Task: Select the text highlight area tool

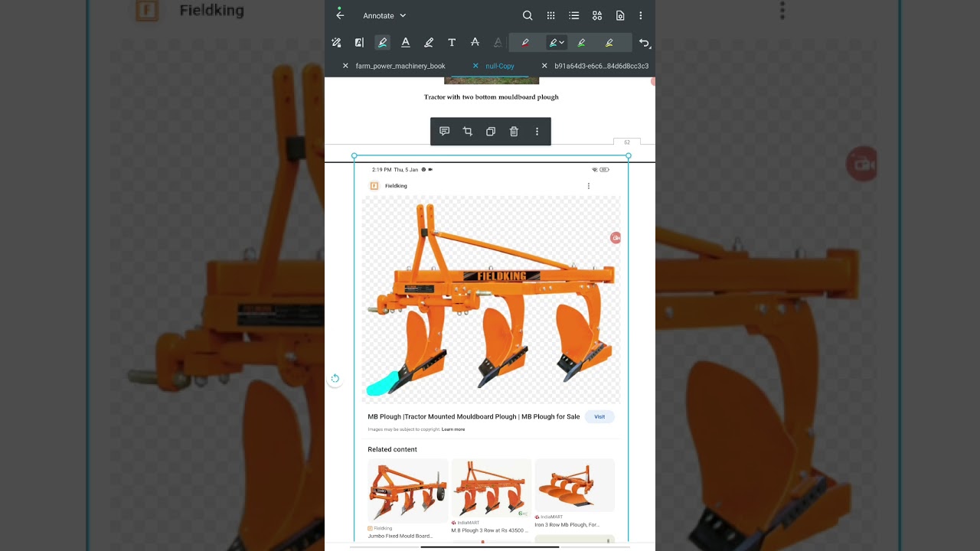Action: [x=359, y=43]
